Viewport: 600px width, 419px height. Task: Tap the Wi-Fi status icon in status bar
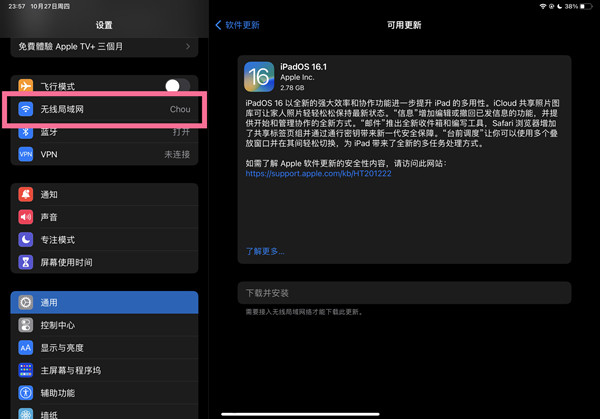[543, 6]
